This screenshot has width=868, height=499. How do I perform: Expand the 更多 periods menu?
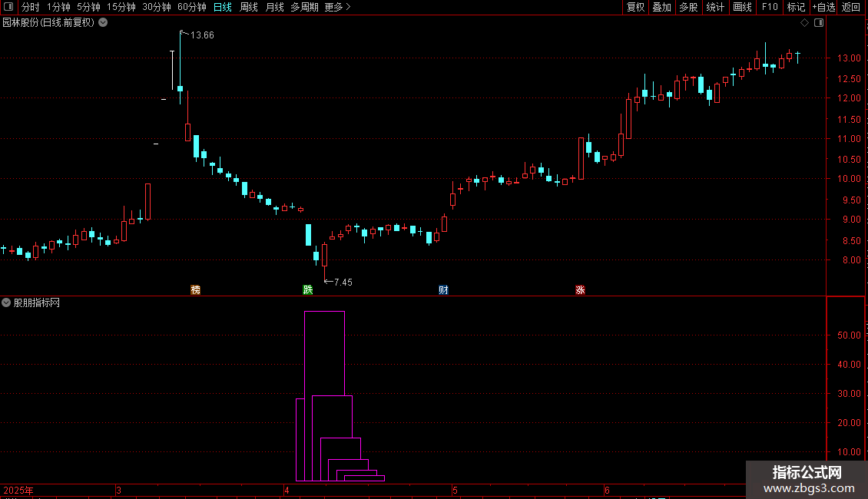(337, 7)
